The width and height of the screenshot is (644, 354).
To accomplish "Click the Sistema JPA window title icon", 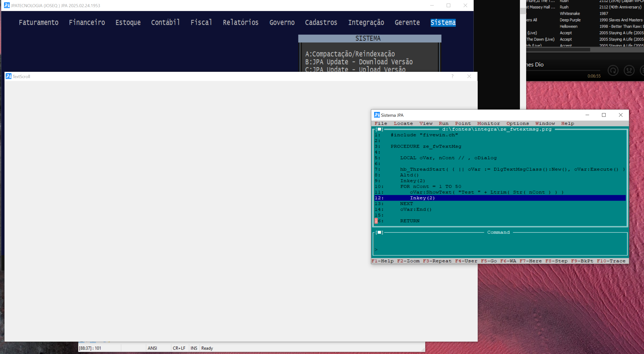I will click(x=377, y=115).
